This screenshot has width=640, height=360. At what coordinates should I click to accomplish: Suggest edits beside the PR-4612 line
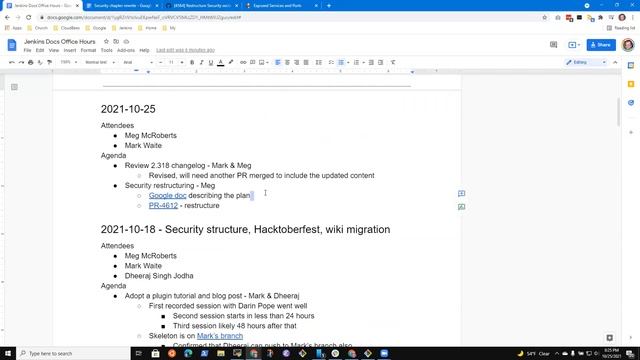point(461,207)
